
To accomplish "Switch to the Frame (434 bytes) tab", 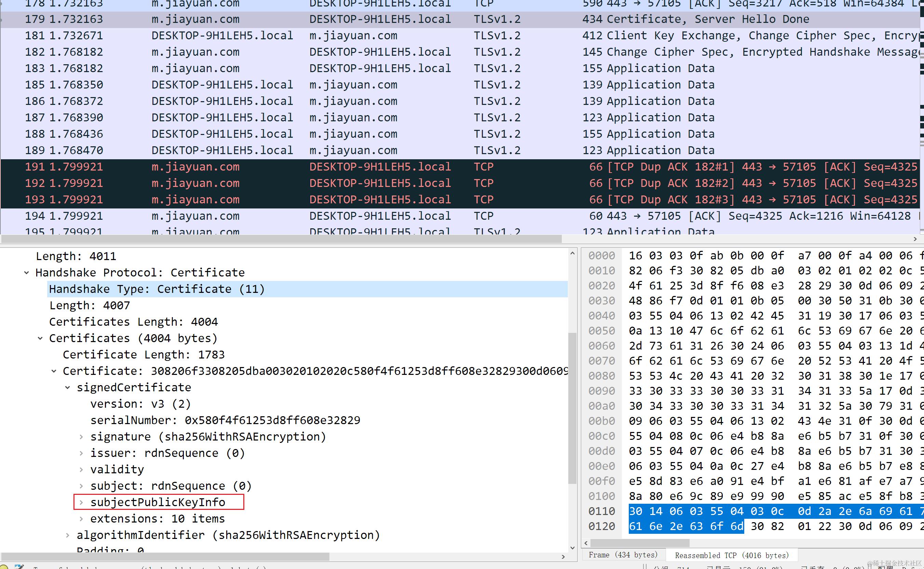I will [x=623, y=555].
